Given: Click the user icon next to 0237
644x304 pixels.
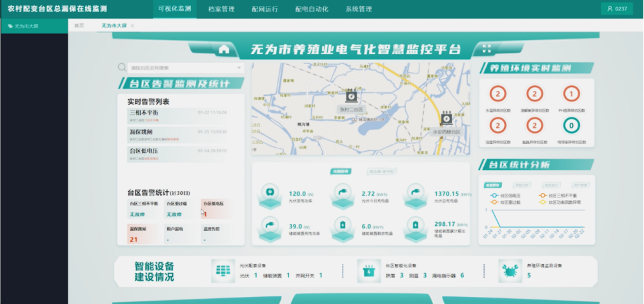Looking at the screenshot, I should pos(610,8).
